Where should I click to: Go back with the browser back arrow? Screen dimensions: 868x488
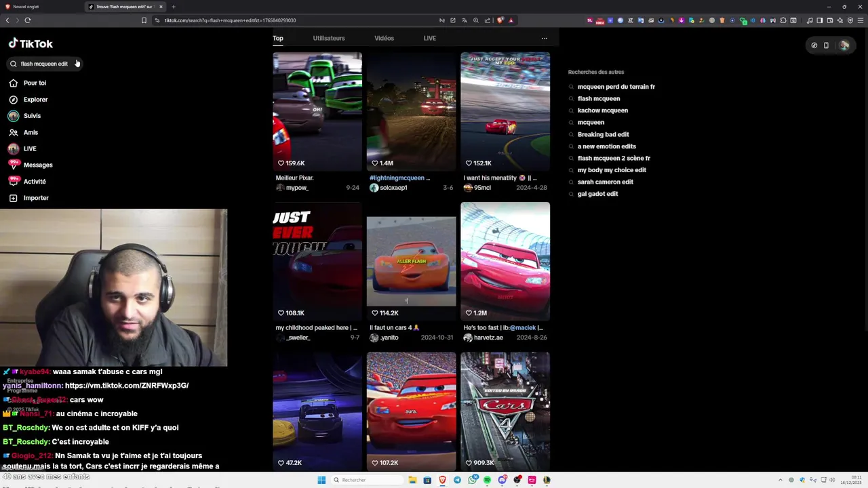[7, 20]
